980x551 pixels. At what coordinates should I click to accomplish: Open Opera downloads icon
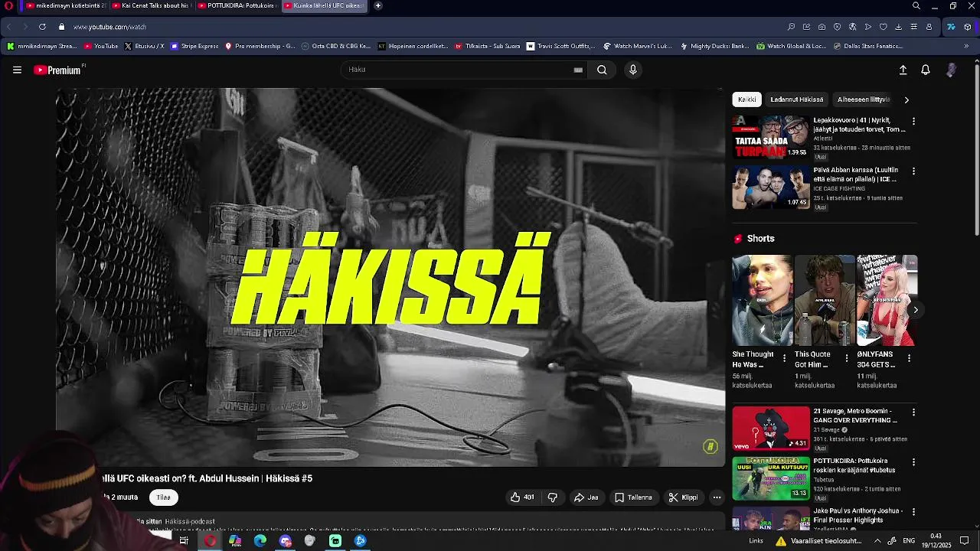(x=898, y=27)
